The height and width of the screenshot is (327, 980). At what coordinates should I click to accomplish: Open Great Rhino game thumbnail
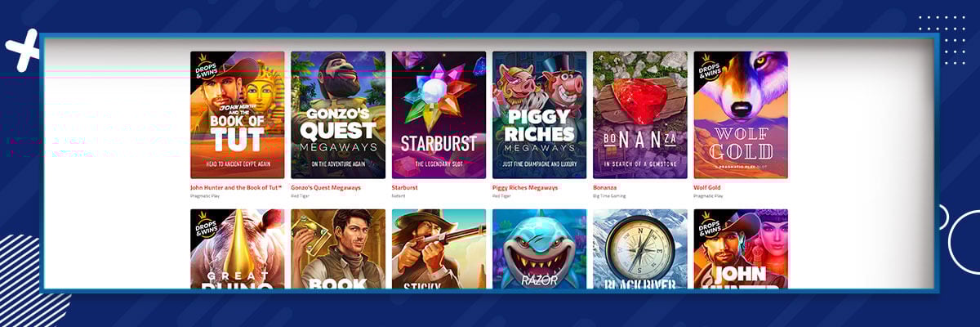point(238,249)
